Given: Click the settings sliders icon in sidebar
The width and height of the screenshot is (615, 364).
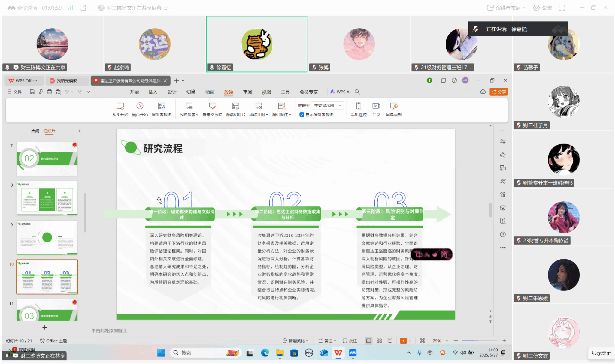Looking at the screenshot, I should [503, 141].
